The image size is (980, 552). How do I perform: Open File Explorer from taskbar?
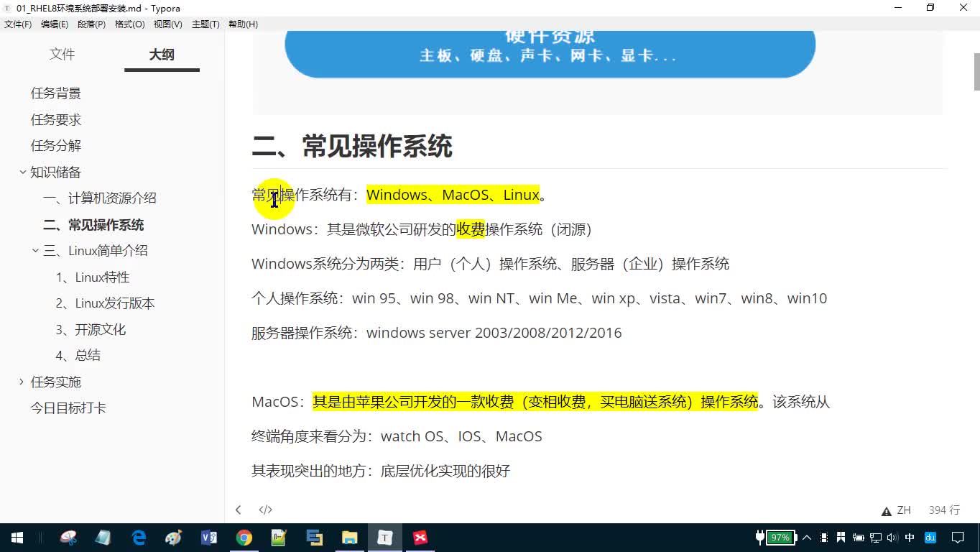[x=349, y=537]
